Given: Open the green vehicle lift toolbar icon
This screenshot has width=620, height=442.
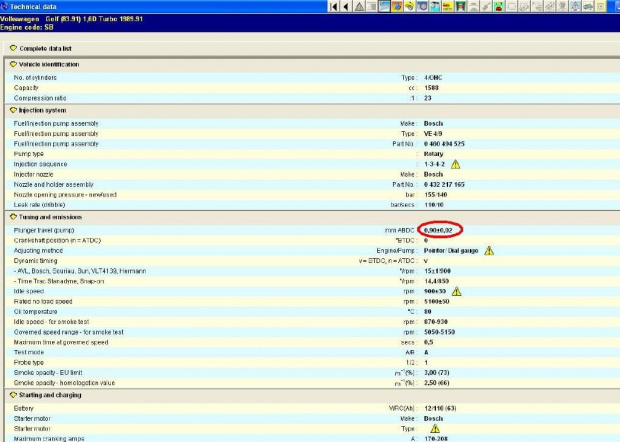Looking at the screenshot, I should (x=460, y=6).
